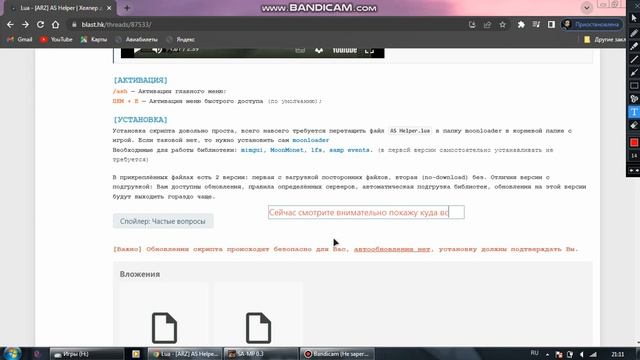Open Авиабилеты bookmark
Image resolution: width=640 pixels, height=360 pixels.
tap(136, 39)
